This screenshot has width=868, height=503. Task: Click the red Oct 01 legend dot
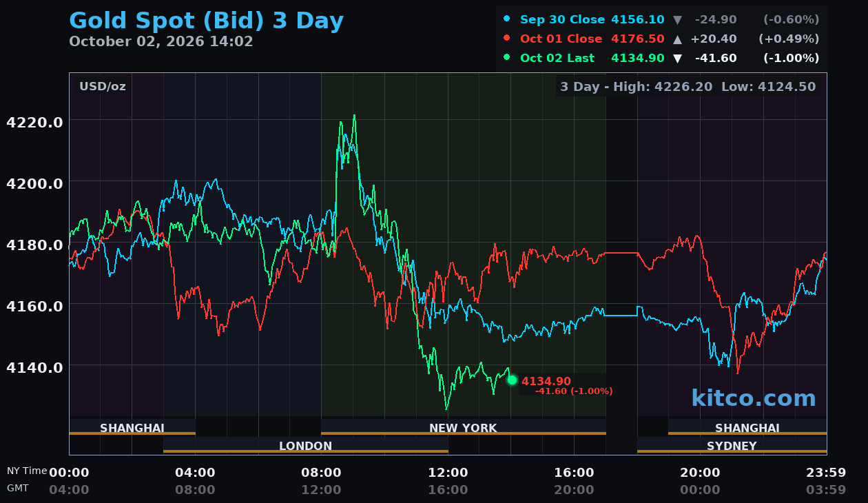pos(507,39)
